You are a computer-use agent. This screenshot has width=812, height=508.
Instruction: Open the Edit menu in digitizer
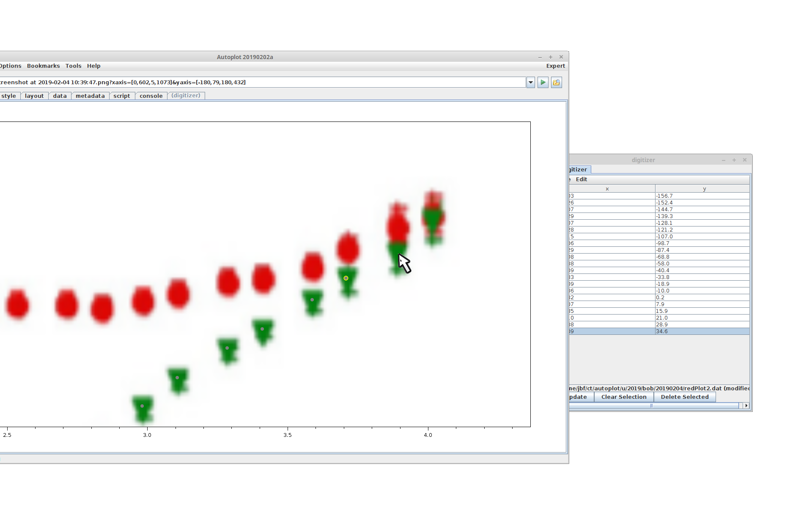click(582, 179)
